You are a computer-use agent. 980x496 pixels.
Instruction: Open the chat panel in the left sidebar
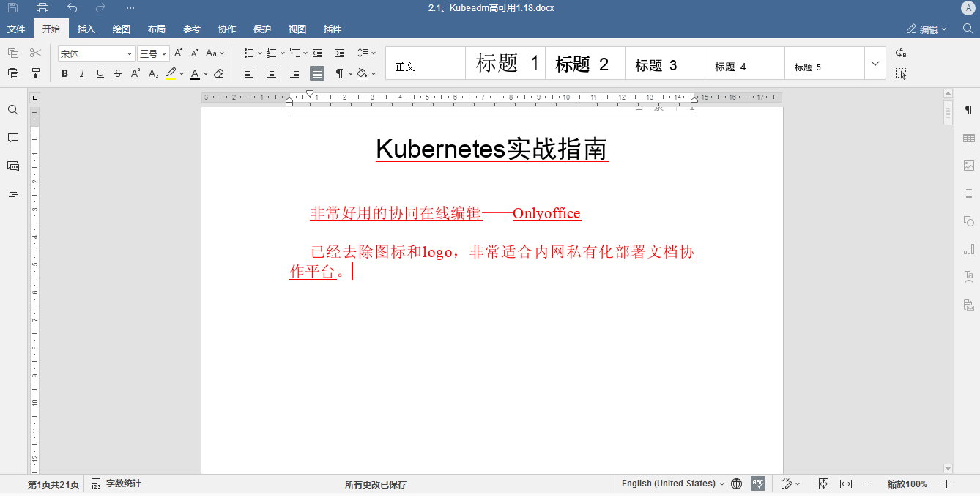[13, 166]
